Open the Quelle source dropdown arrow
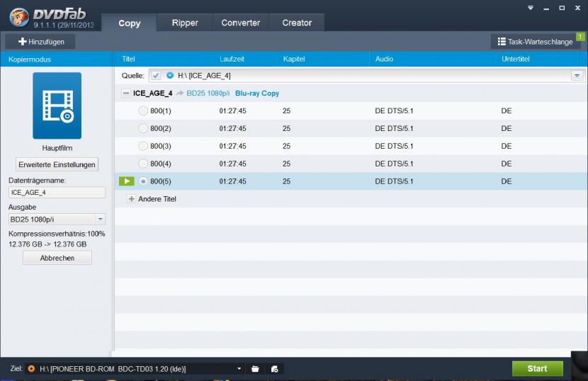Screen dimensions: 588x381 click(577, 76)
